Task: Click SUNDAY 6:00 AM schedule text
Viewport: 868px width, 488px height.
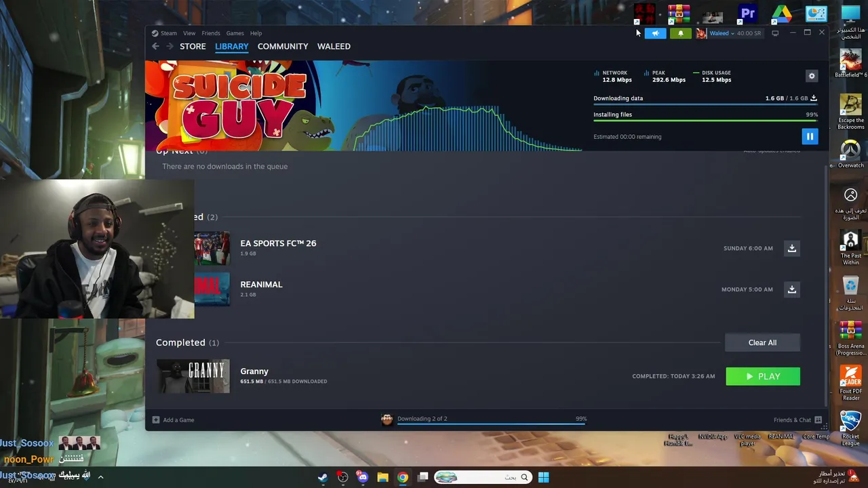Action: pos(748,248)
